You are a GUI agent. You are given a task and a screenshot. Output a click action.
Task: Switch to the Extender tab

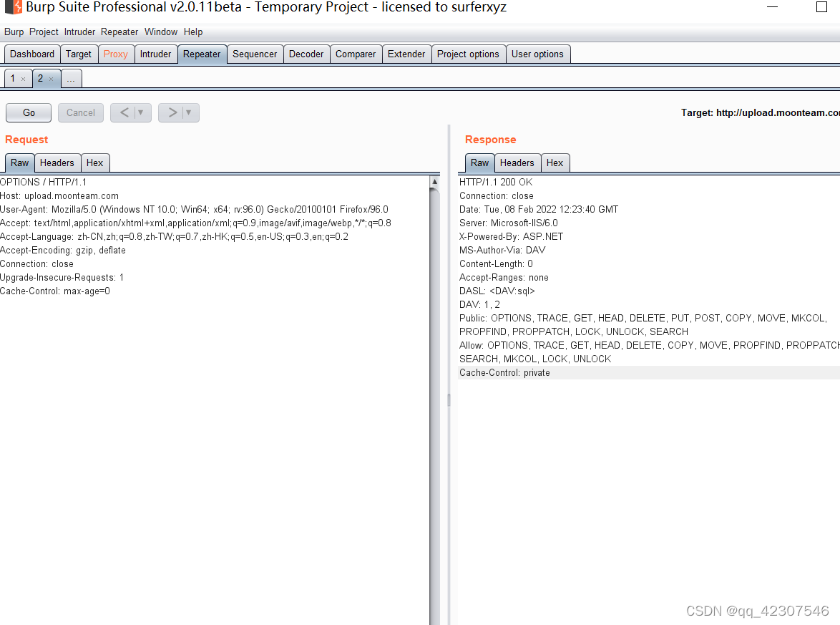click(406, 54)
